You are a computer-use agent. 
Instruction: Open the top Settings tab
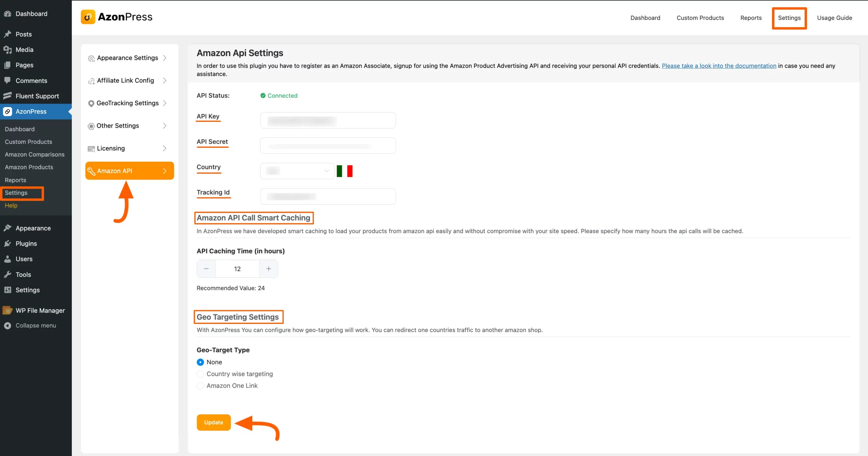789,18
